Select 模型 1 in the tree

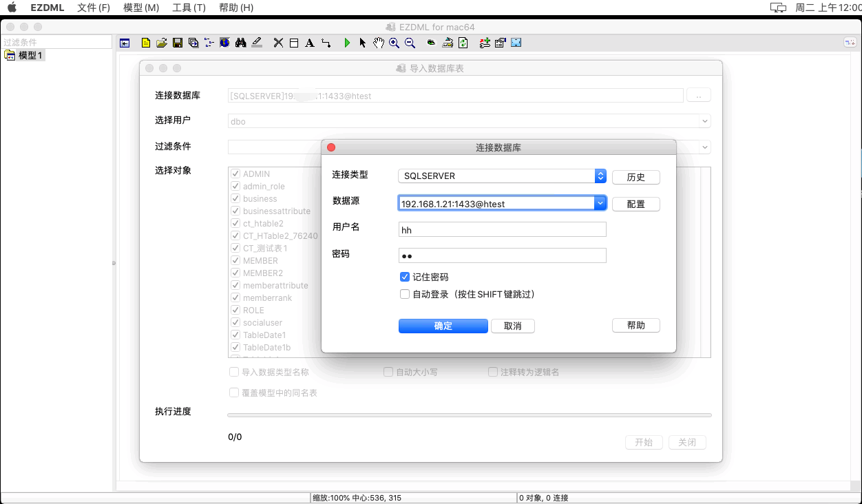(25, 56)
